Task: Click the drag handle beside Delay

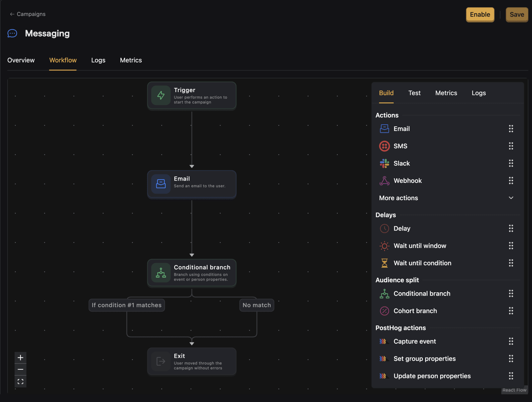Action: [511, 228]
